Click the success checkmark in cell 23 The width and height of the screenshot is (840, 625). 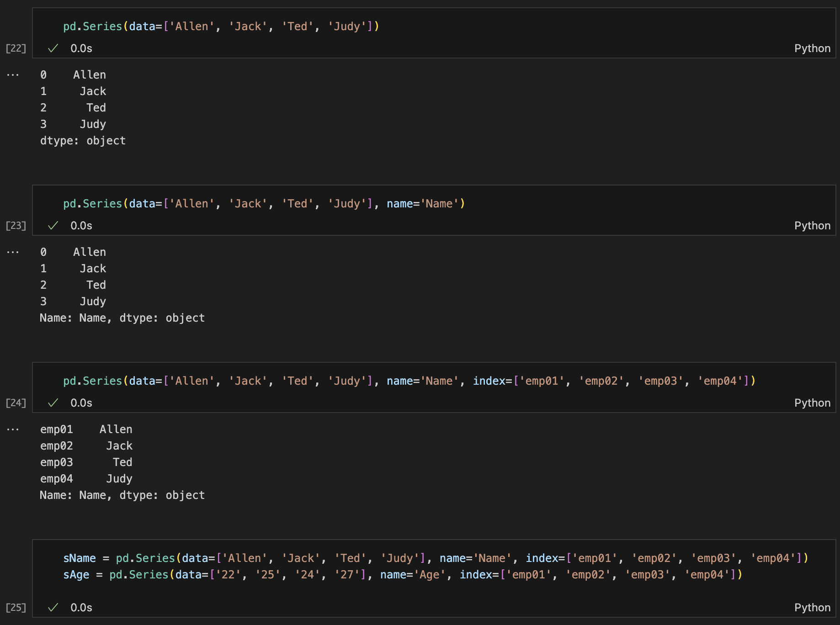[53, 226]
